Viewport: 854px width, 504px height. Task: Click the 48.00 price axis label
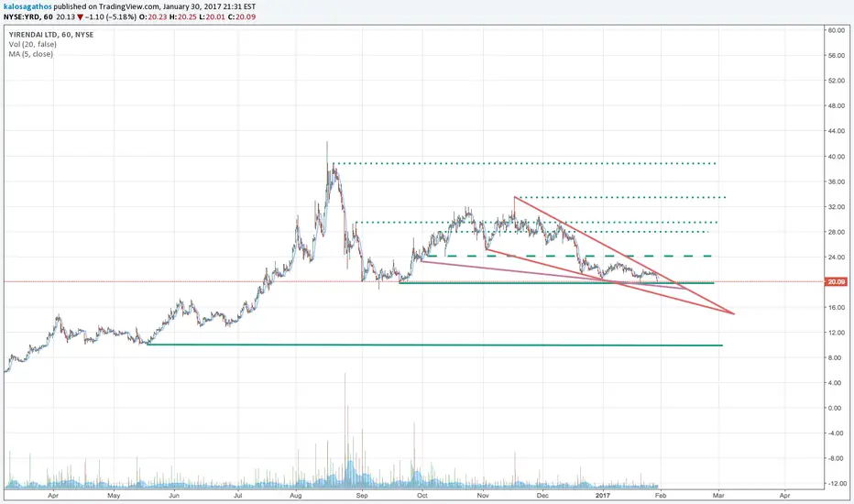tap(836, 105)
